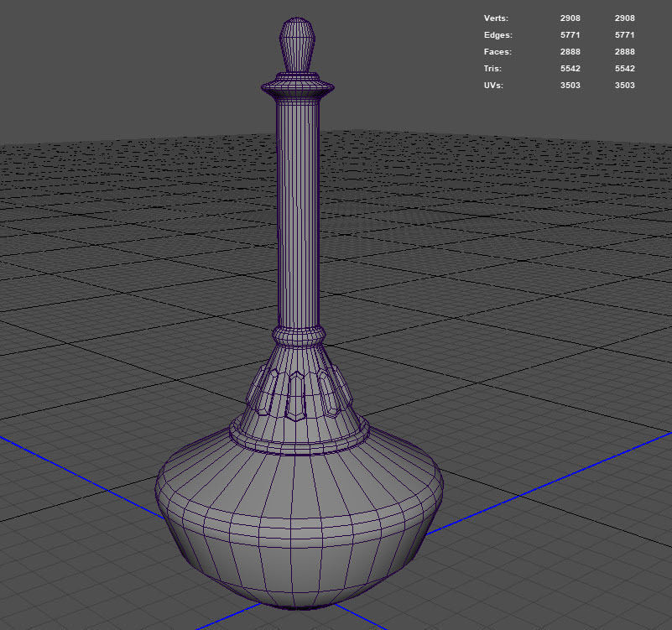Click the right-column Edges value 5771
Viewport: 672px width, 630px height.
click(624, 34)
